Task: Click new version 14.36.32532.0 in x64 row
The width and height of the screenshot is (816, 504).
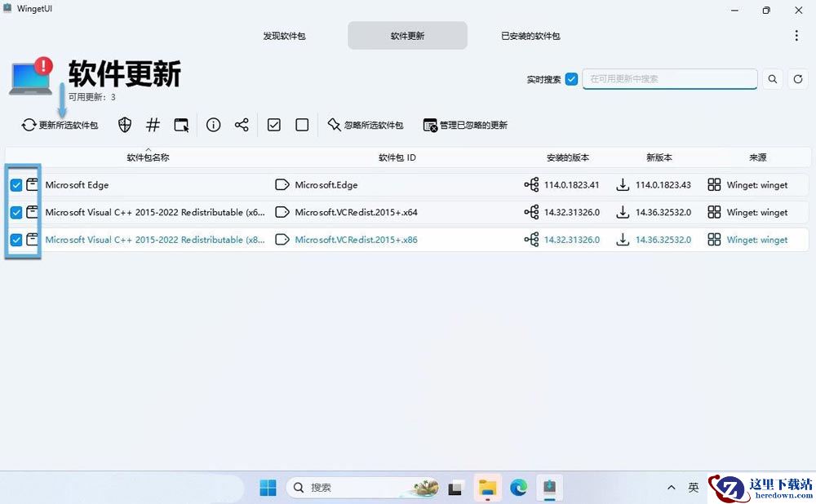Action: coord(663,212)
